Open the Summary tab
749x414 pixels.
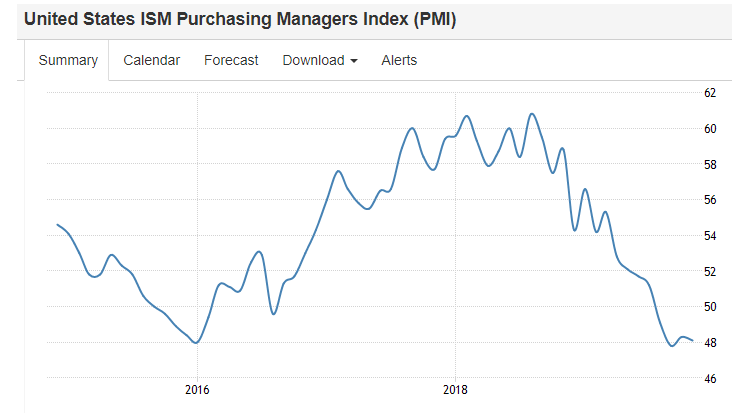pos(68,61)
